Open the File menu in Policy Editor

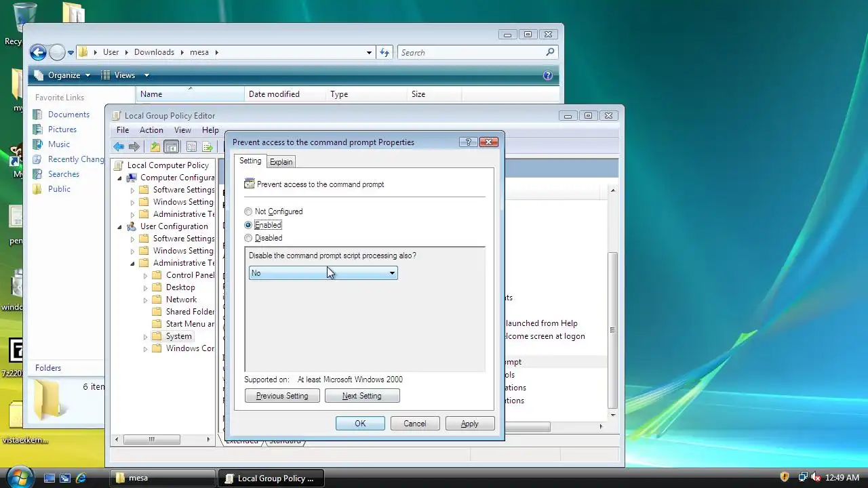coord(123,130)
